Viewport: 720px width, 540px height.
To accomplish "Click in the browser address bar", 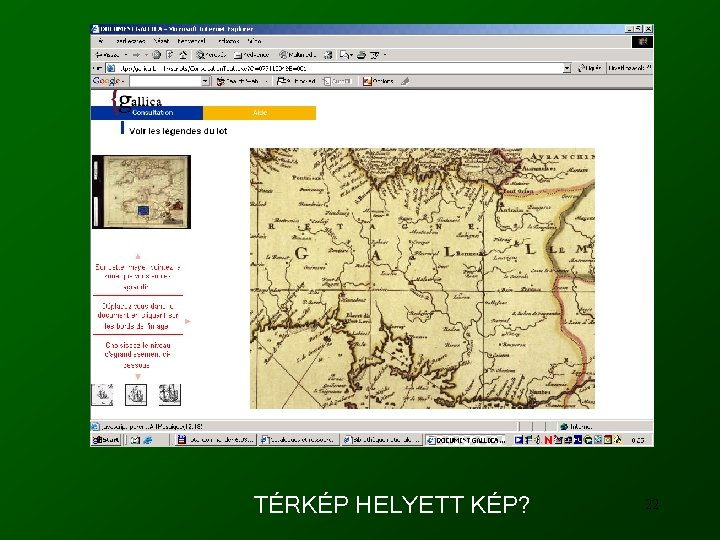I will (x=339, y=68).
